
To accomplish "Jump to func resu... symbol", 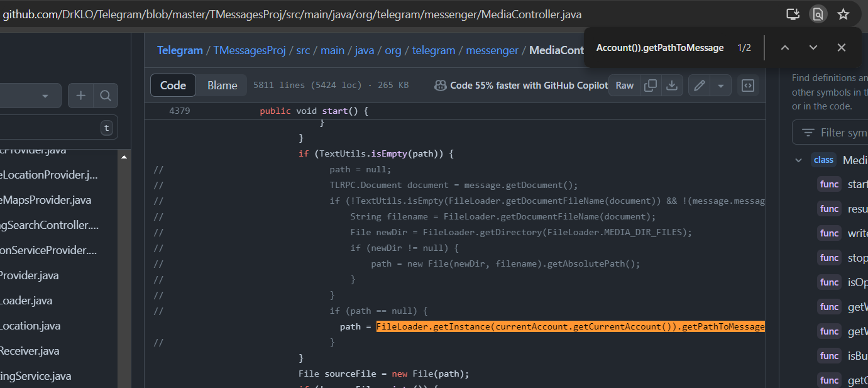I will point(842,209).
